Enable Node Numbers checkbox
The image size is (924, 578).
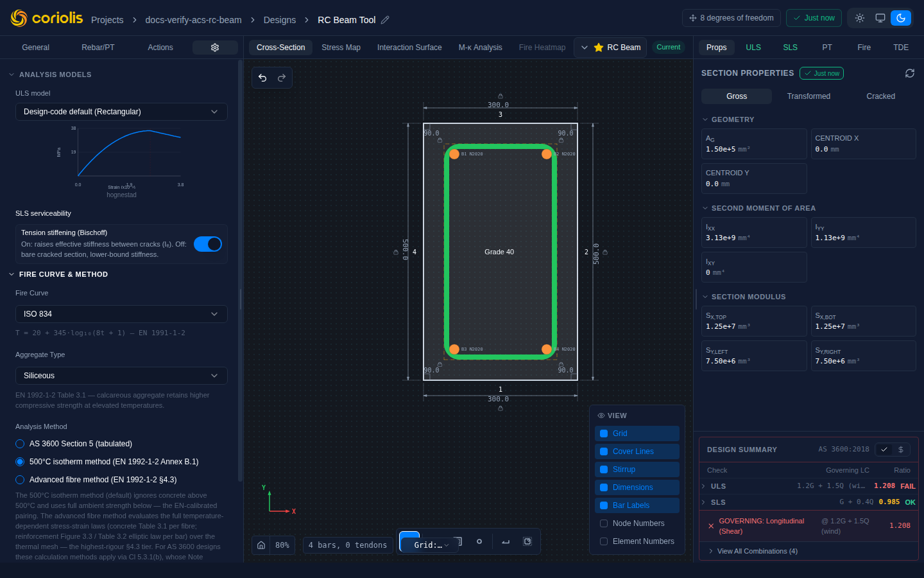(604, 523)
